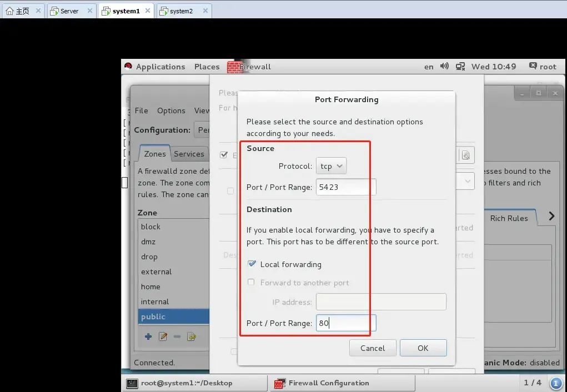The width and height of the screenshot is (567, 392).
Task: Switch to Firewall Configuration taskbar entry
Action: 342,383
